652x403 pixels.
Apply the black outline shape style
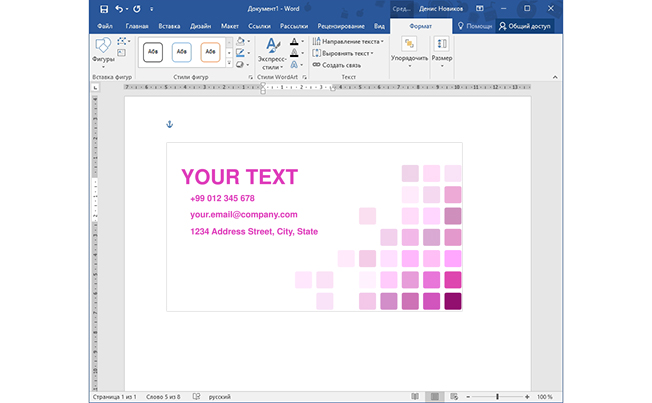coord(153,52)
